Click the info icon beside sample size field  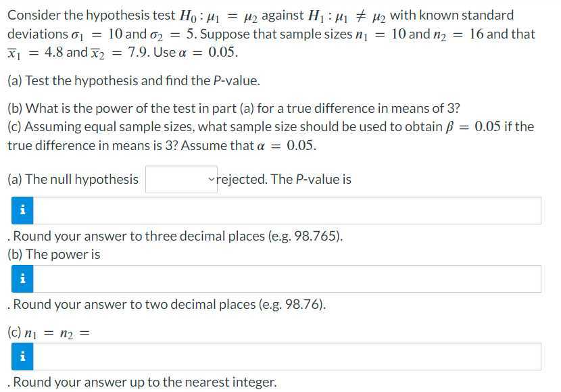pos(22,357)
